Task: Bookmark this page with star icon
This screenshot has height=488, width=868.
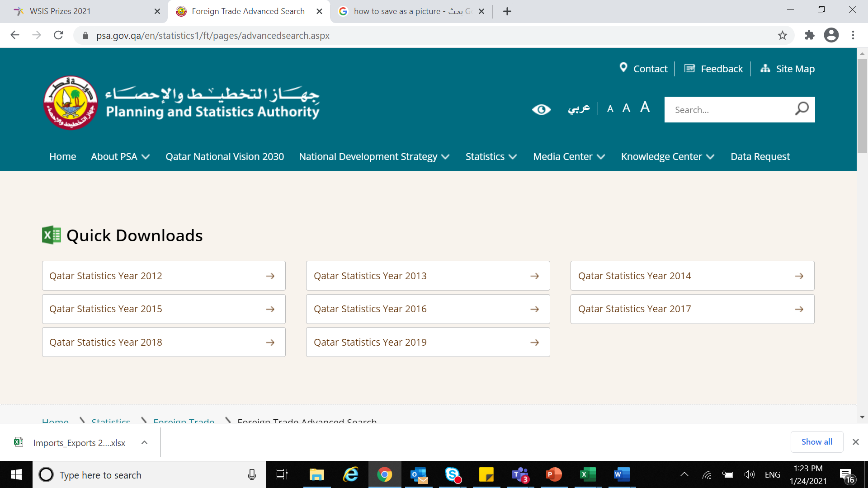Action: [x=783, y=35]
